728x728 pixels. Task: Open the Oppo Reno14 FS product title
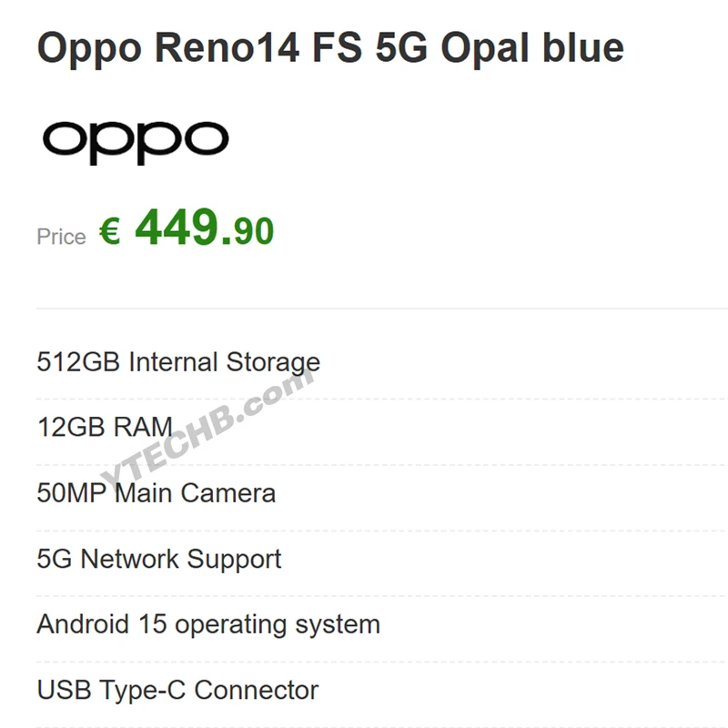click(x=329, y=47)
